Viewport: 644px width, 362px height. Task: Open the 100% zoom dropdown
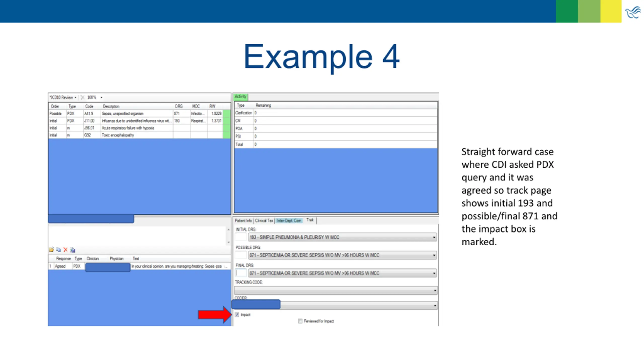(x=101, y=97)
